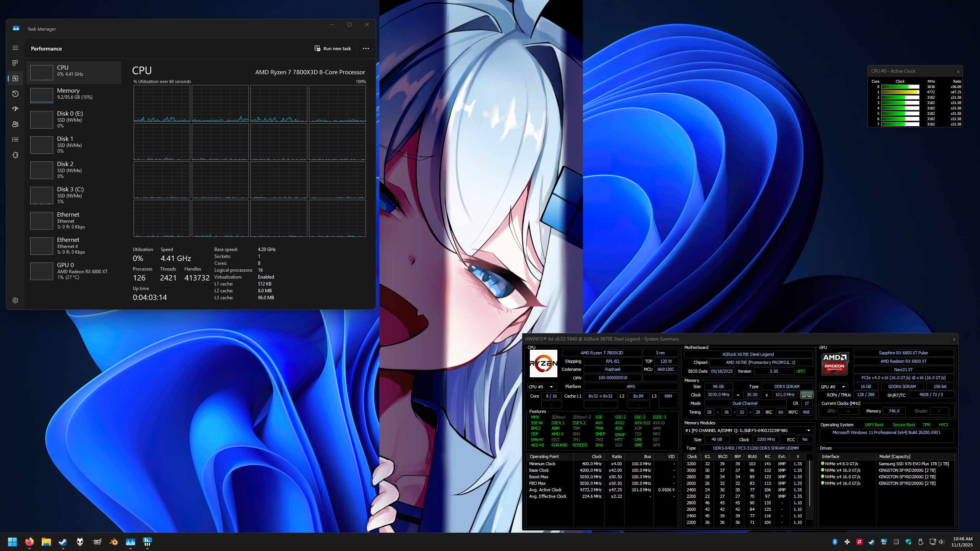Open Startup apps page icon

tap(15, 109)
